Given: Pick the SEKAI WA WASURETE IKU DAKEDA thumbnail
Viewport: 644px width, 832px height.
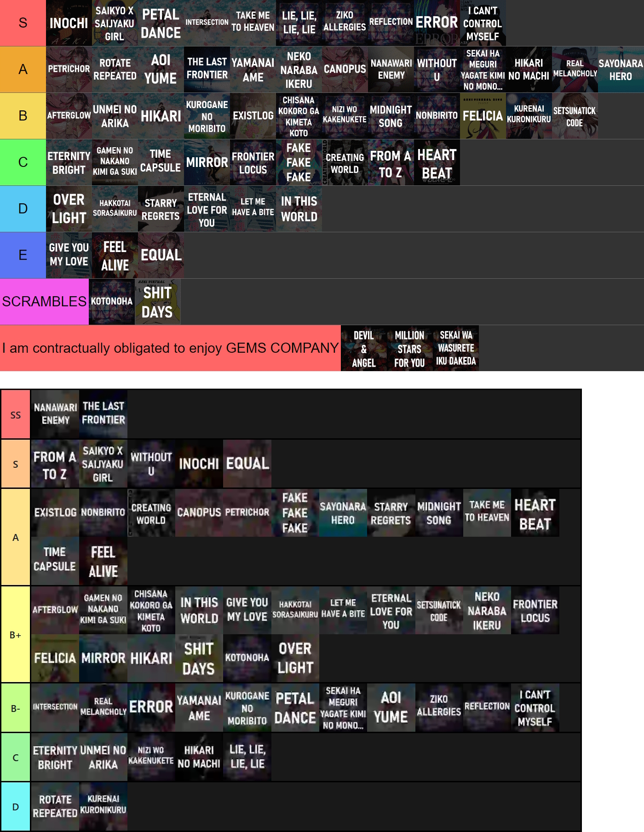Looking at the screenshot, I should click(456, 348).
